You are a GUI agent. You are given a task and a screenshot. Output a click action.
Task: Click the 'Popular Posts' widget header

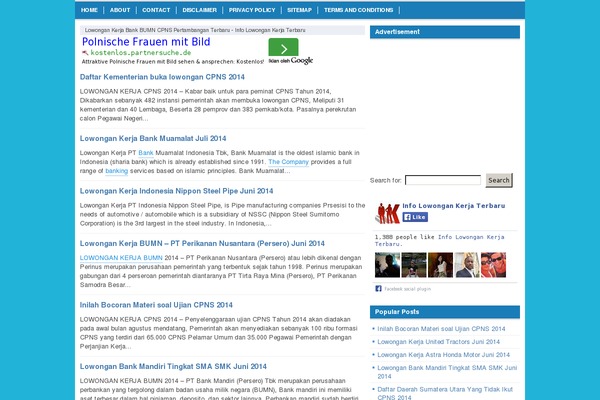click(445, 312)
